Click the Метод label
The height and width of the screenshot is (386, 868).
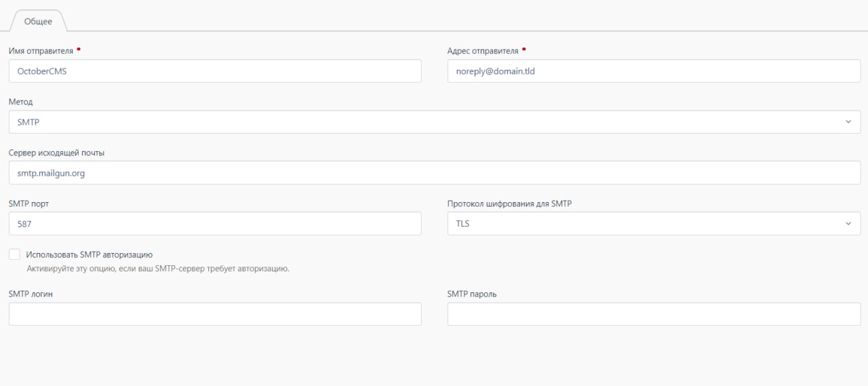20,102
